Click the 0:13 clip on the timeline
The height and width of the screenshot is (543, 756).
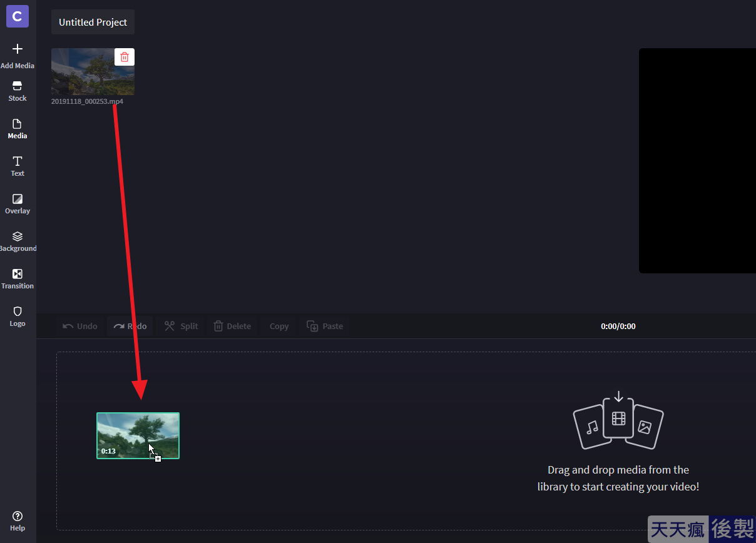click(x=138, y=435)
